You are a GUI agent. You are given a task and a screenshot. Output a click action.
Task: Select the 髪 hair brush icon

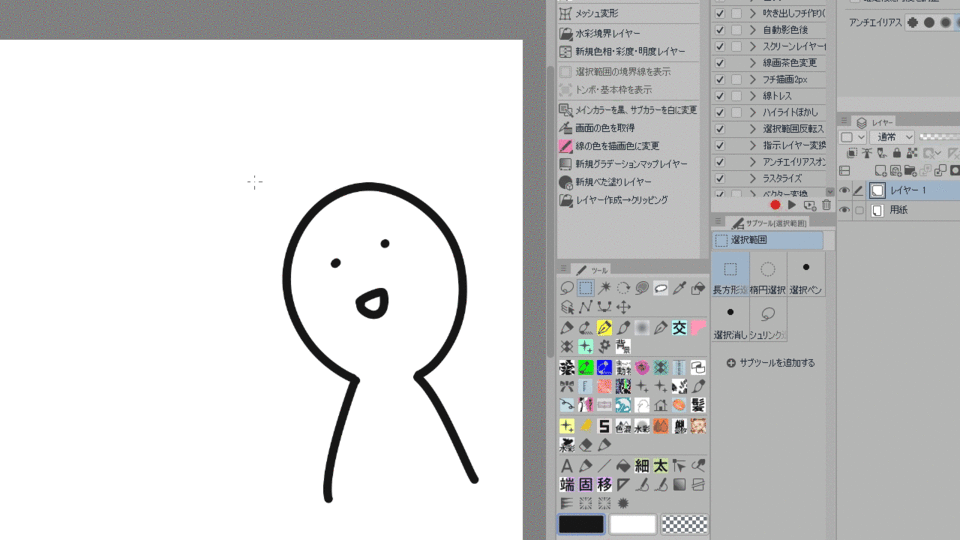[698, 405]
